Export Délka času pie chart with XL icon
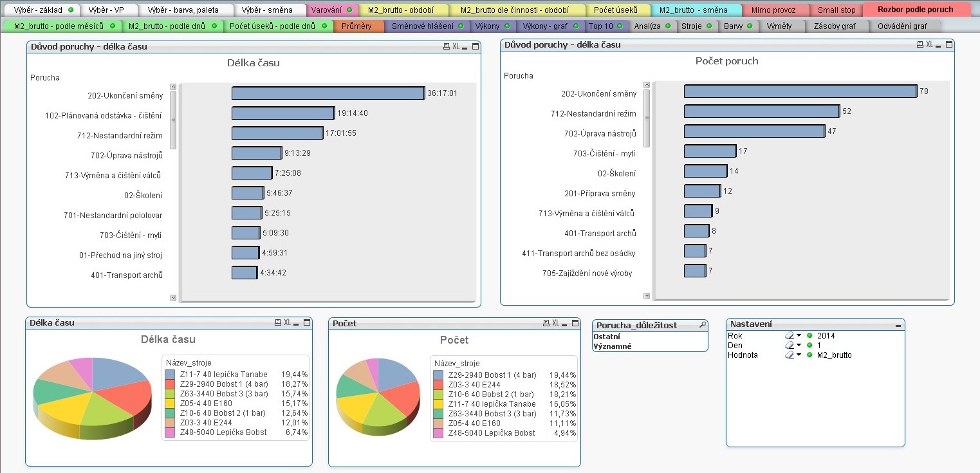The height and width of the screenshot is (473, 980). pos(288,322)
